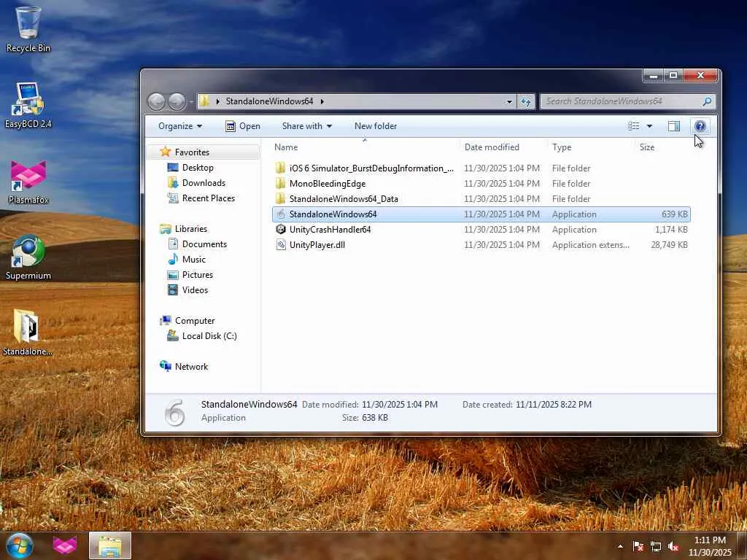The height and width of the screenshot is (560, 747).
Task: Select the StandaloneWindows64 application file icon
Action: coord(281,214)
